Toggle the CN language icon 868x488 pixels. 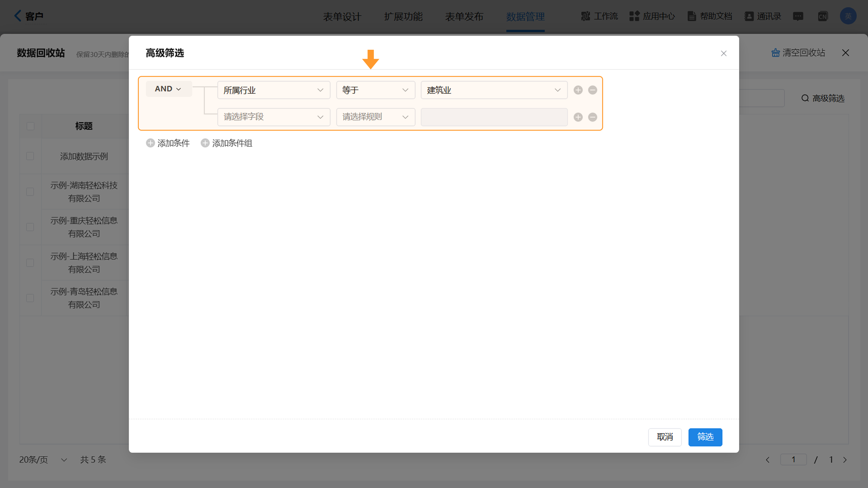[x=823, y=16]
